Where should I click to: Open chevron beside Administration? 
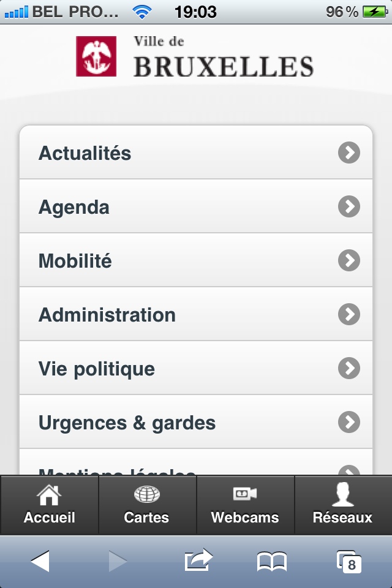click(x=349, y=314)
